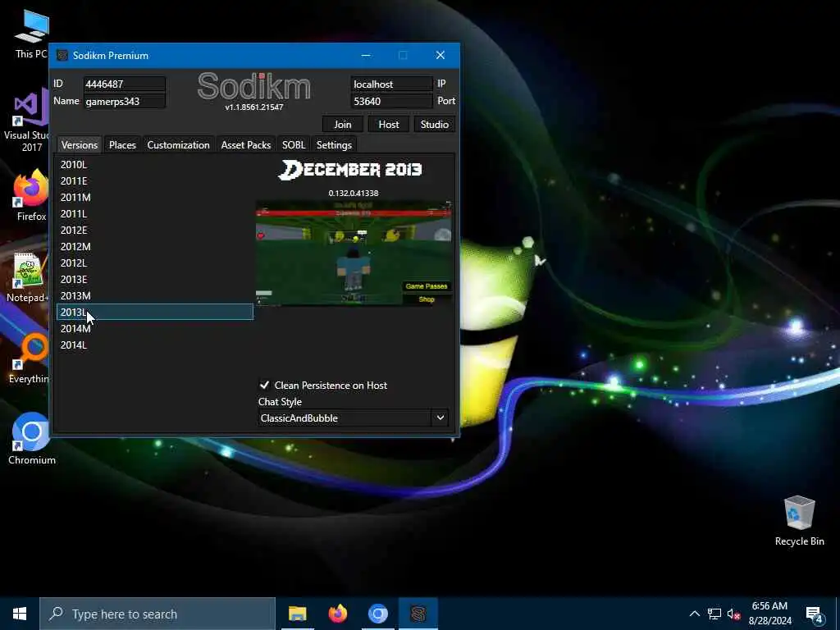Open Chromium from the taskbar
This screenshot has width=840, height=630.
[377, 614]
